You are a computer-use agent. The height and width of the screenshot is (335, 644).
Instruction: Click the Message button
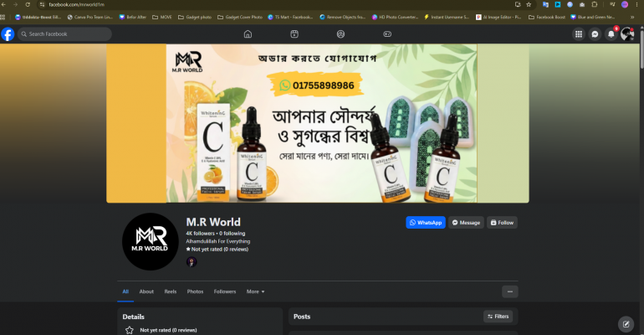tap(466, 223)
